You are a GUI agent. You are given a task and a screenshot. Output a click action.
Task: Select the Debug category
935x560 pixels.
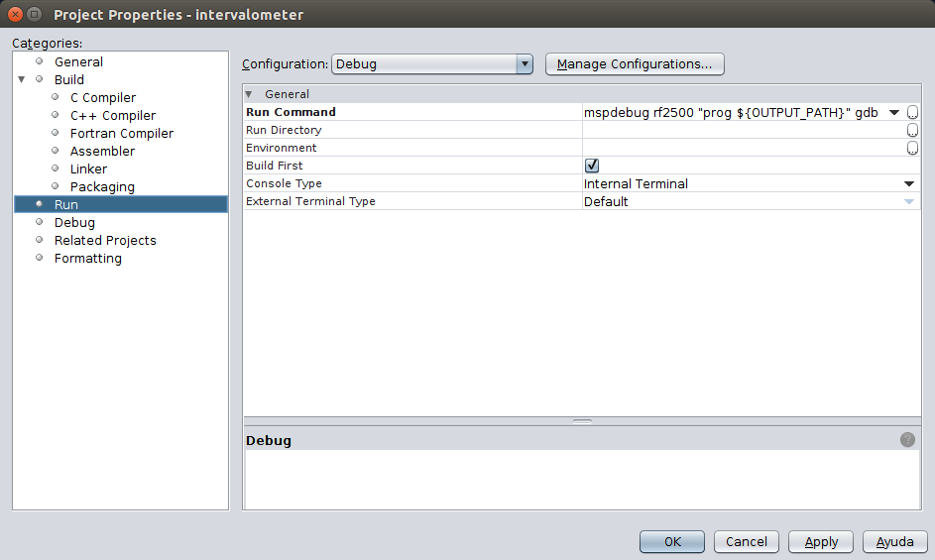pyautogui.click(x=74, y=223)
